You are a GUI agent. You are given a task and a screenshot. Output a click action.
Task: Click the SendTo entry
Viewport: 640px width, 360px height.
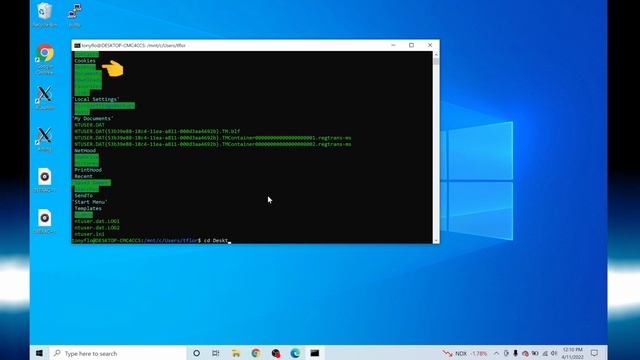click(83, 196)
